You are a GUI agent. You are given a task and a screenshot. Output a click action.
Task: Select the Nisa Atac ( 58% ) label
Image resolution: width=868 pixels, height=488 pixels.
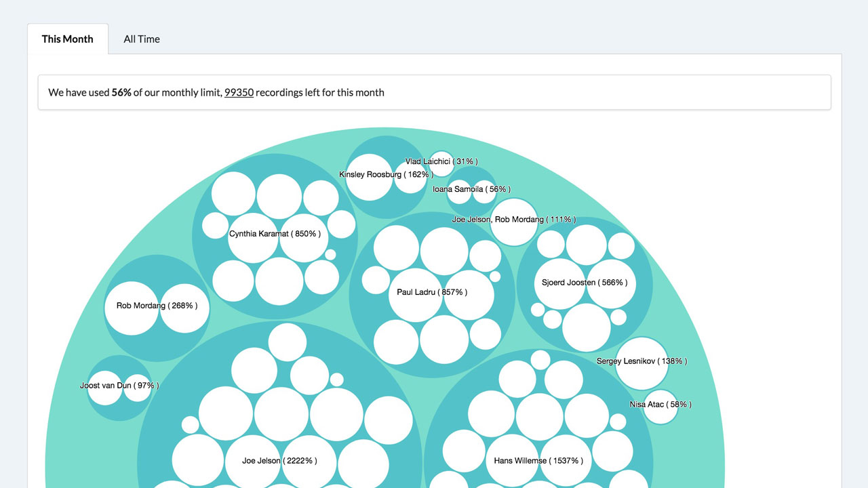(x=660, y=405)
